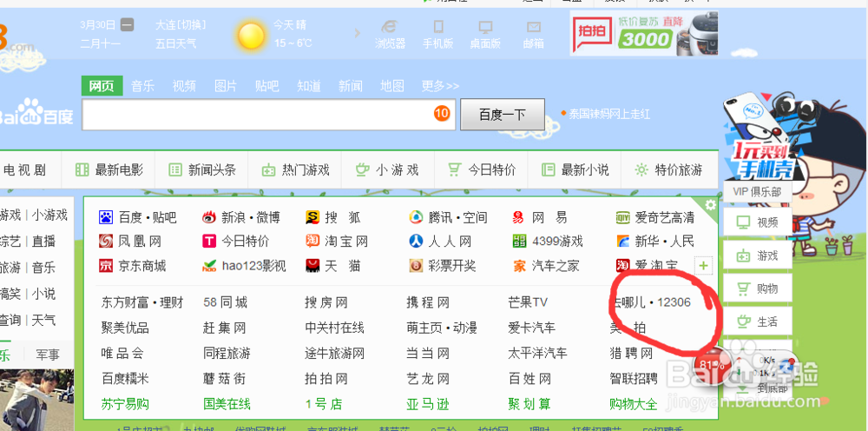The image size is (868, 431).
Task: Click the 凤凰网 icon
Action: tap(106, 241)
